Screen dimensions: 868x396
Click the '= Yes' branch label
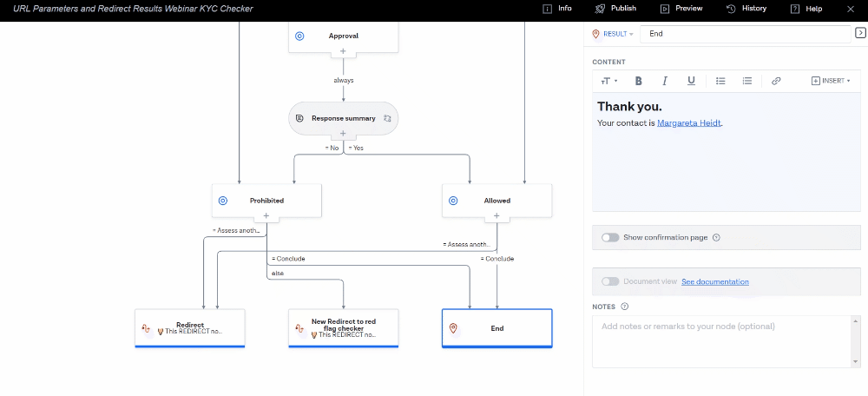[356, 148]
